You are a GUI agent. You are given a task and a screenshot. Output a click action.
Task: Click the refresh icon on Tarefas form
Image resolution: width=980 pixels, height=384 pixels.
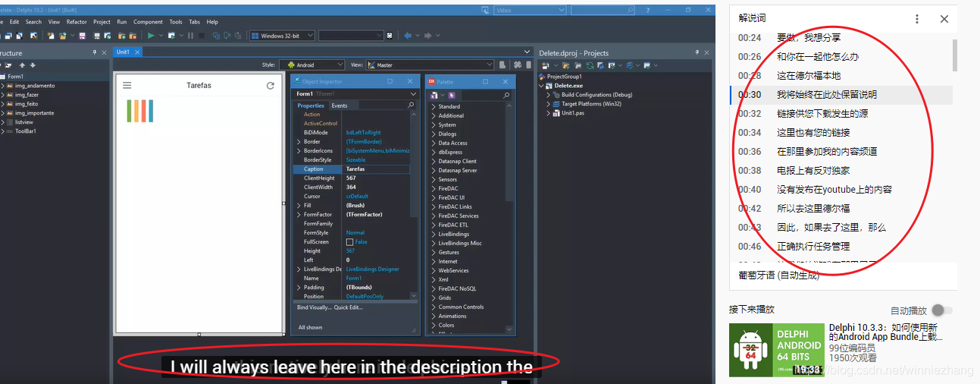tap(271, 86)
